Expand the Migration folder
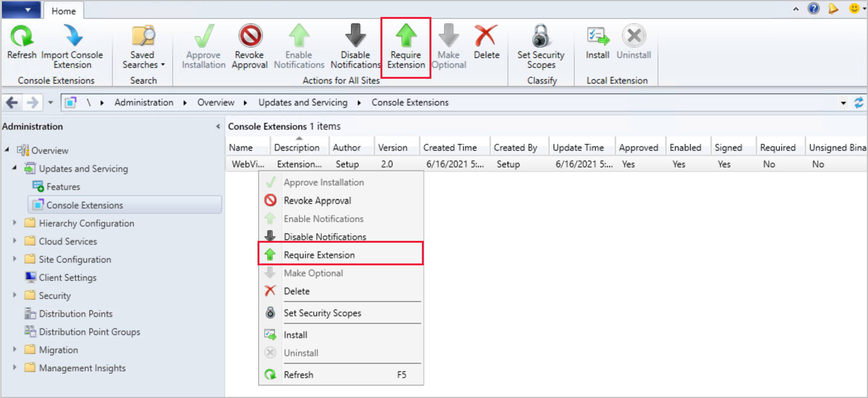Viewport: 868px width, 398px height. click(x=15, y=349)
